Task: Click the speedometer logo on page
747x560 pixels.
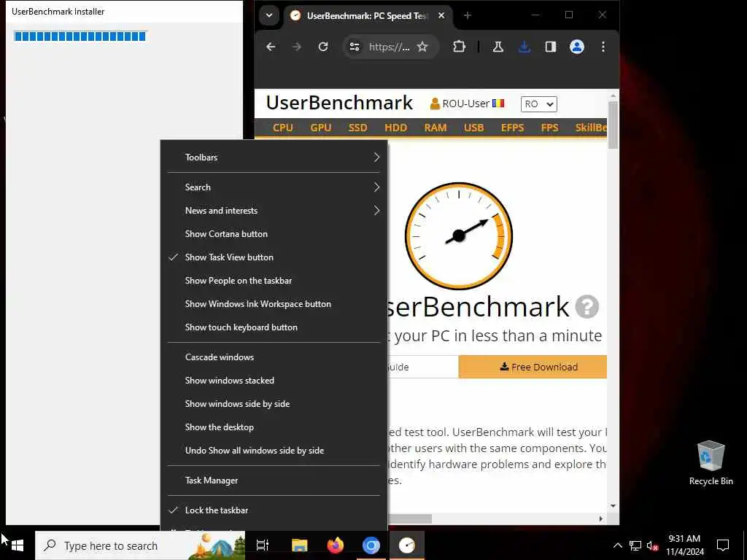Action: click(459, 236)
